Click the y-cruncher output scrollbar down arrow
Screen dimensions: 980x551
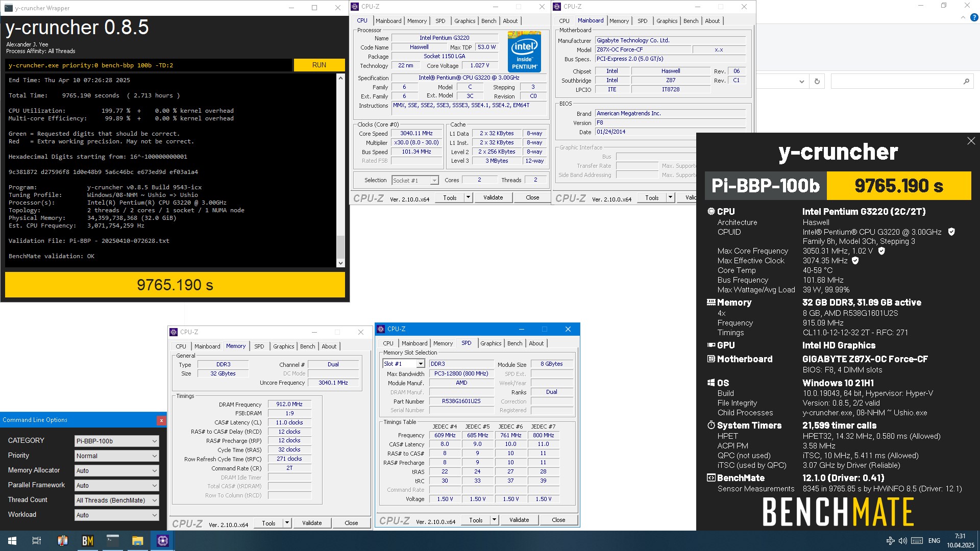pyautogui.click(x=340, y=263)
